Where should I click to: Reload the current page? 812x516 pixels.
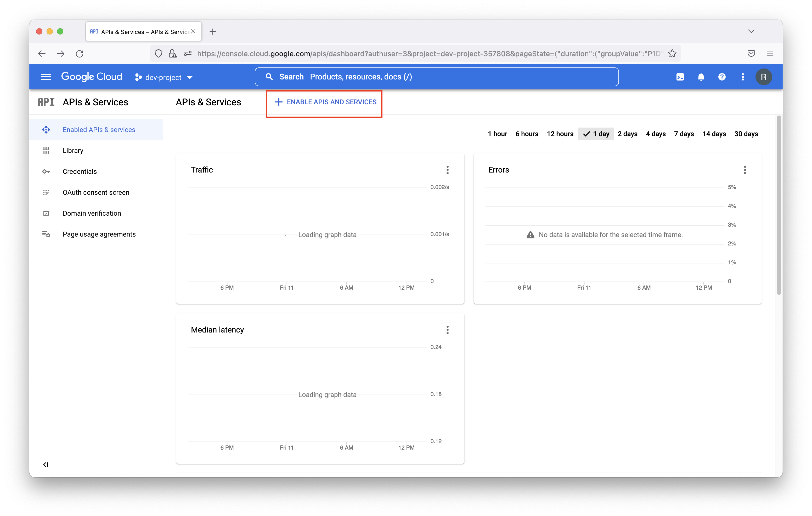click(80, 54)
